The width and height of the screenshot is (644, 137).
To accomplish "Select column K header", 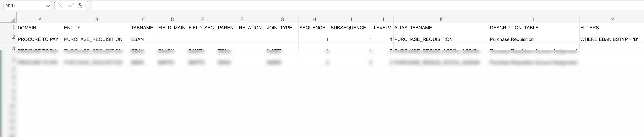I will coord(441,19).
